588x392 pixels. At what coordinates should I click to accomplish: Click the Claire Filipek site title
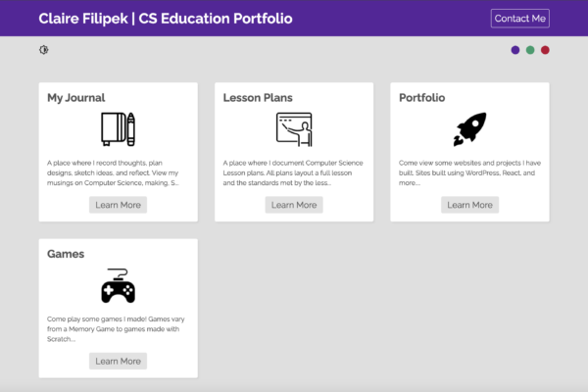(166, 19)
